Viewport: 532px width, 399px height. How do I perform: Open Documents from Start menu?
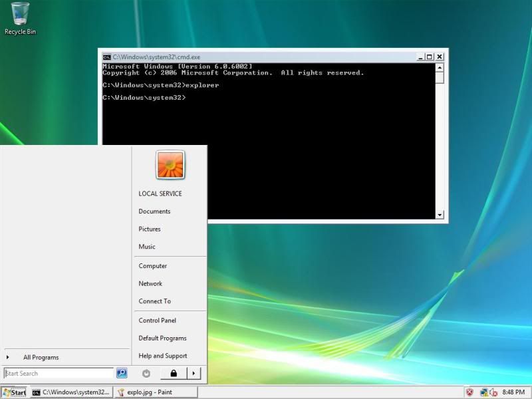click(154, 211)
